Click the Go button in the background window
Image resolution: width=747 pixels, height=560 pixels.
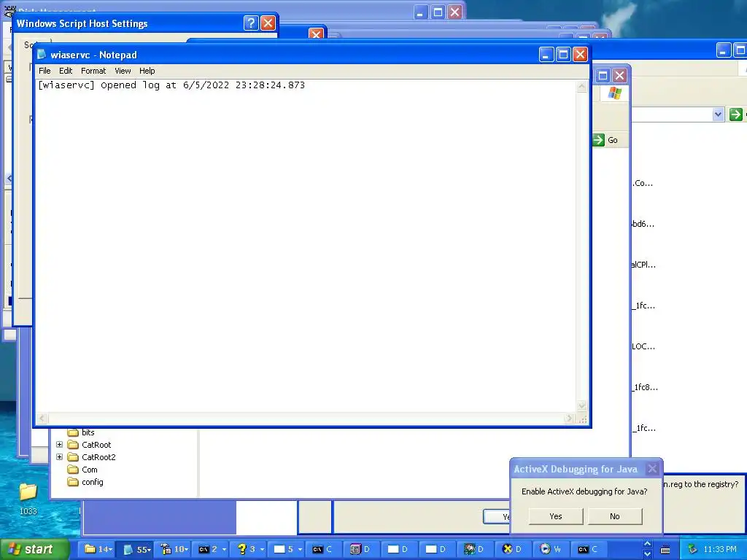pos(605,140)
